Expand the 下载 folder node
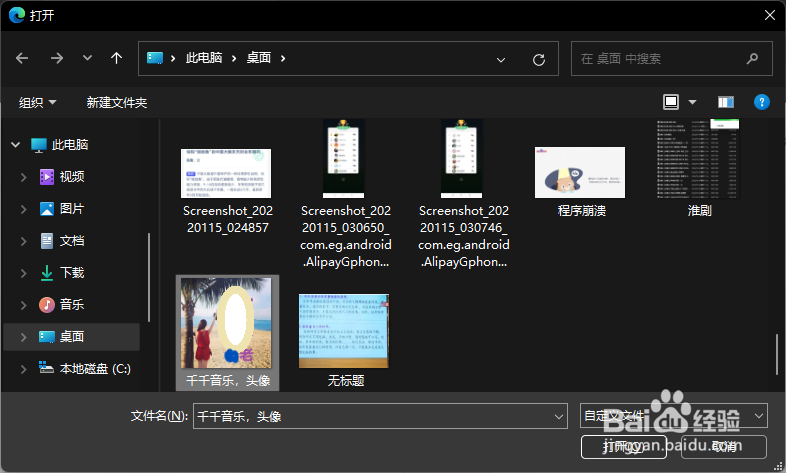The image size is (786, 473). pyautogui.click(x=24, y=273)
